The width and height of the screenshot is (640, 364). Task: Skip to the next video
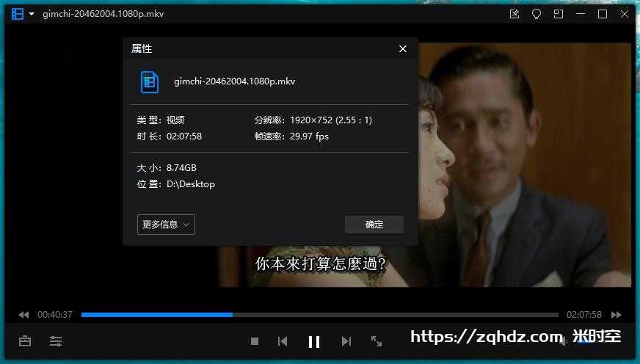point(346,341)
